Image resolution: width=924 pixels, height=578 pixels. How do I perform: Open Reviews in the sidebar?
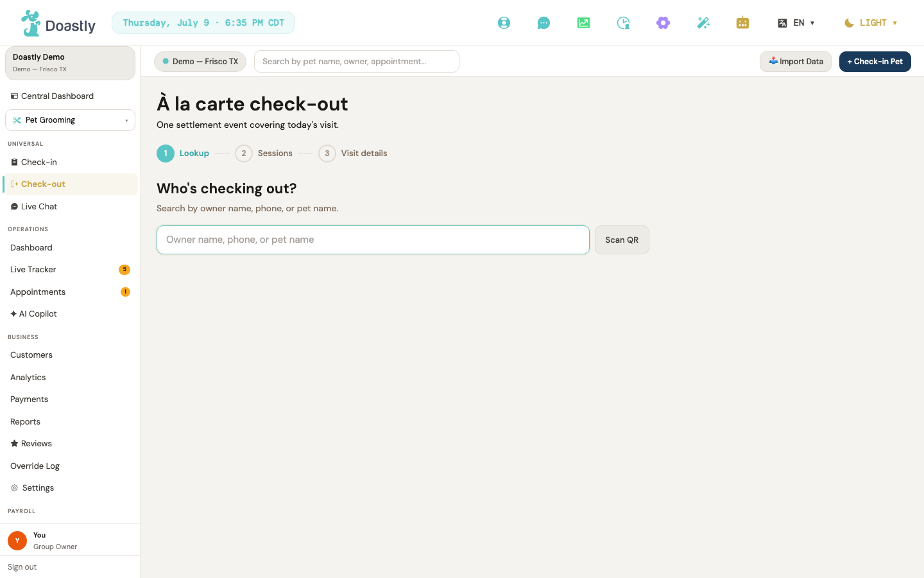[70, 444]
